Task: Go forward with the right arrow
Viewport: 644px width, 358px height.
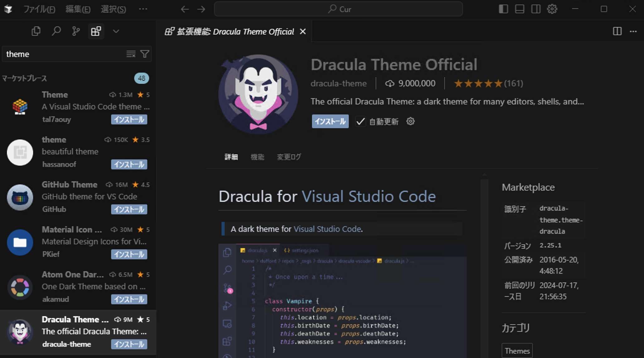Action: pyautogui.click(x=201, y=9)
